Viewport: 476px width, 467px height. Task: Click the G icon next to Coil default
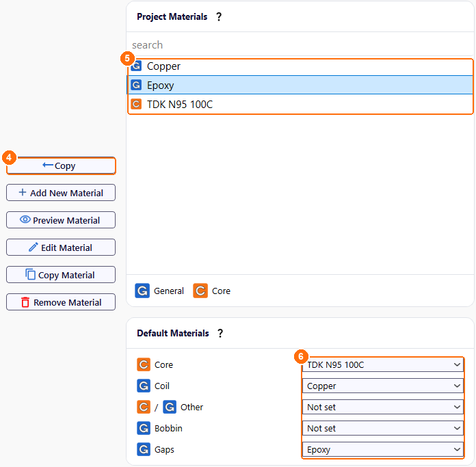tap(144, 386)
